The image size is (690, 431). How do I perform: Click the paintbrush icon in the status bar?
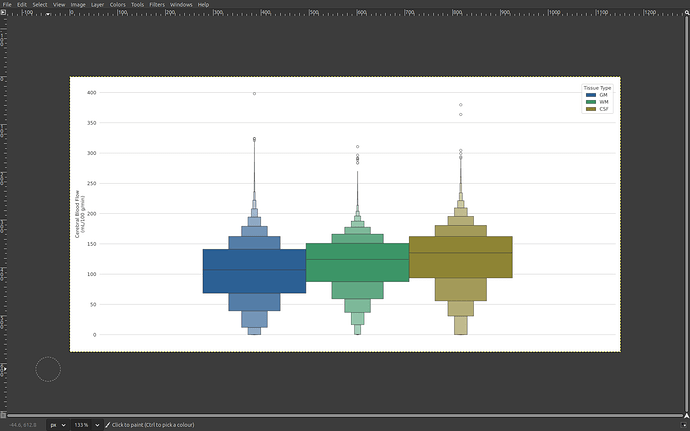click(x=107, y=425)
